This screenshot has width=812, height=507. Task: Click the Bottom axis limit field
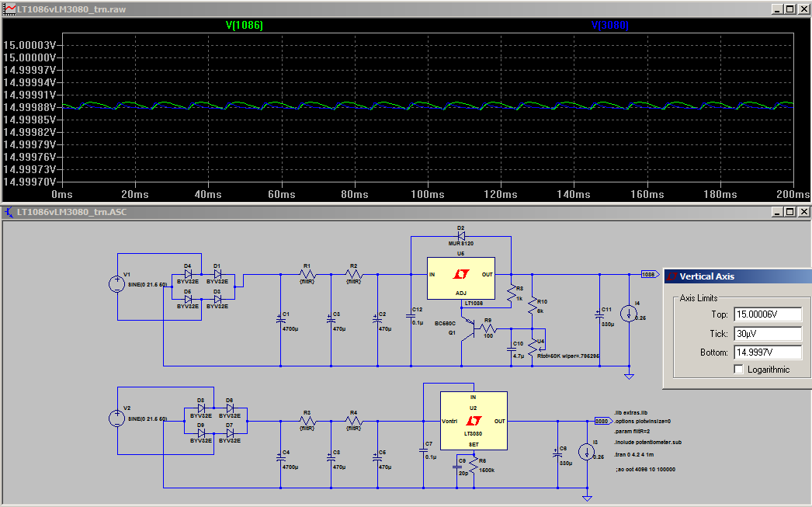(768, 352)
